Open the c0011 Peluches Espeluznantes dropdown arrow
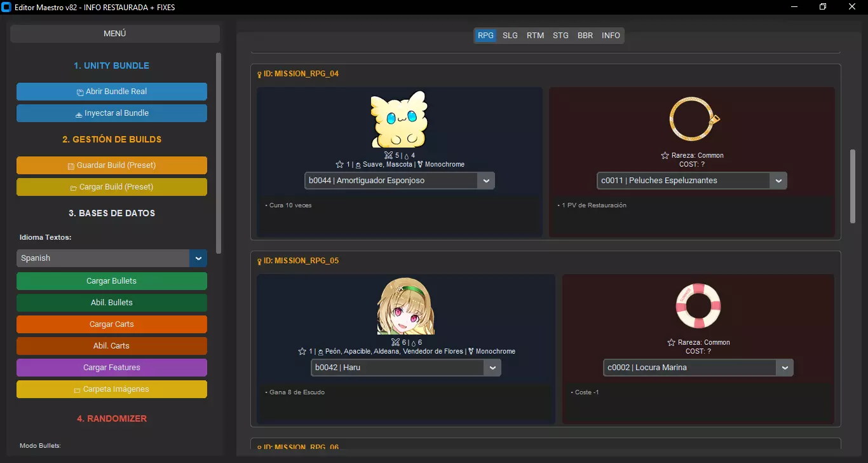868x463 pixels. (778, 181)
